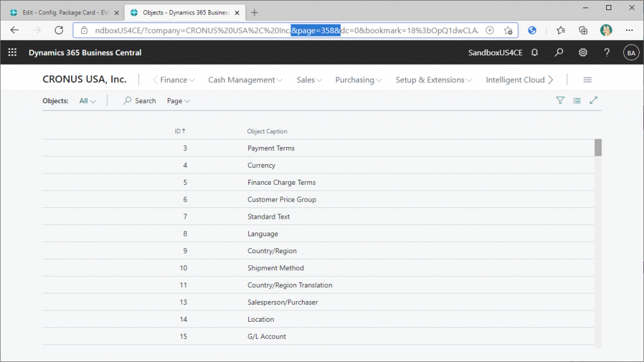Screen dimensions: 644x362
Task: Select the Shipment Method row
Action: 318,268
